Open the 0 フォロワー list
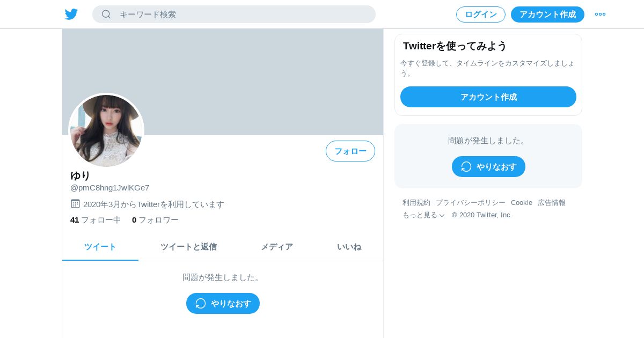 [155, 220]
